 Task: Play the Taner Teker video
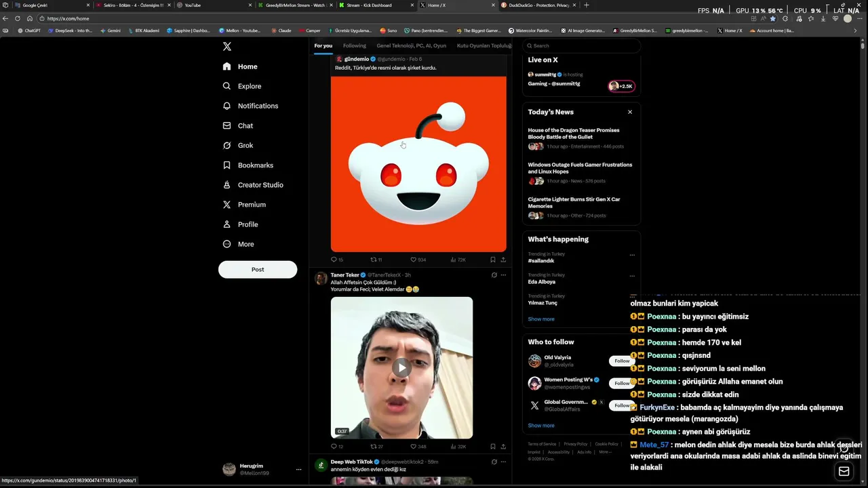401,367
